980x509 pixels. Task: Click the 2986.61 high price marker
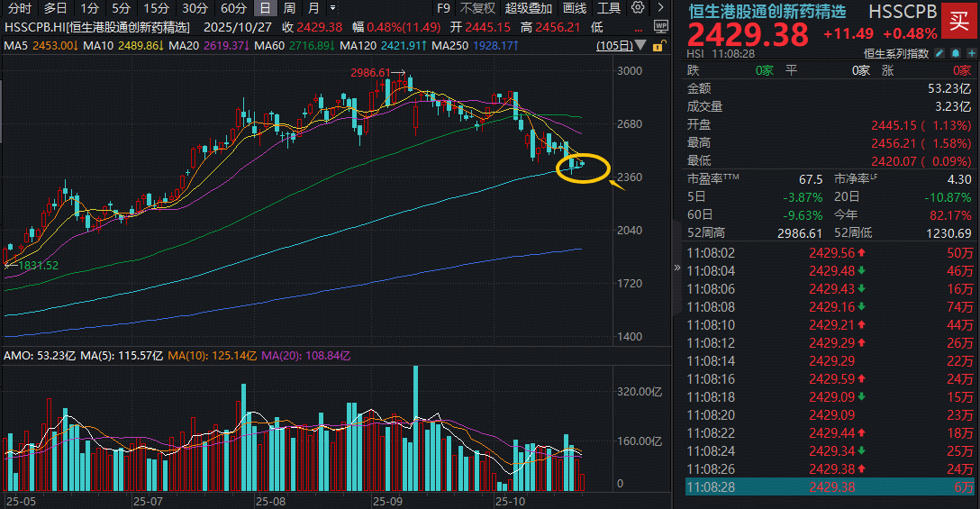[x=370, y=73]
